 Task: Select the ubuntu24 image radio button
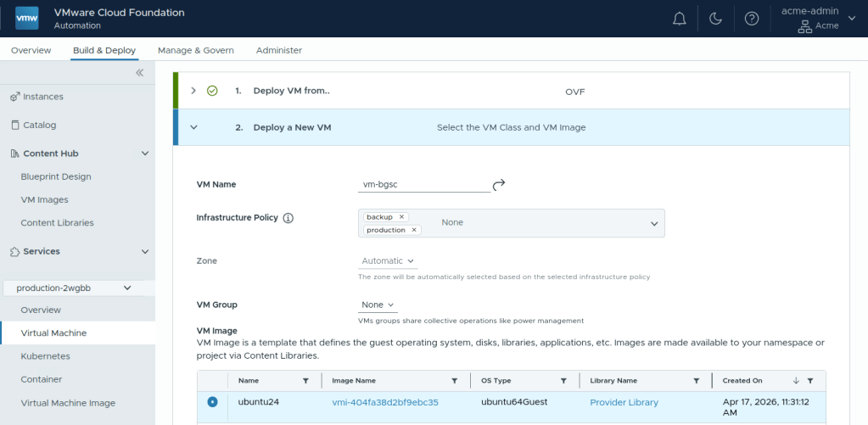click(x=212, y=402)
